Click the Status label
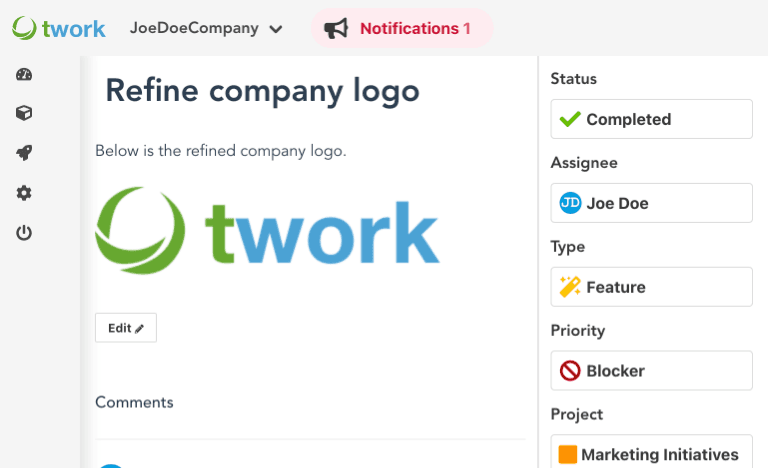768x468 pixels. [574, 79]
